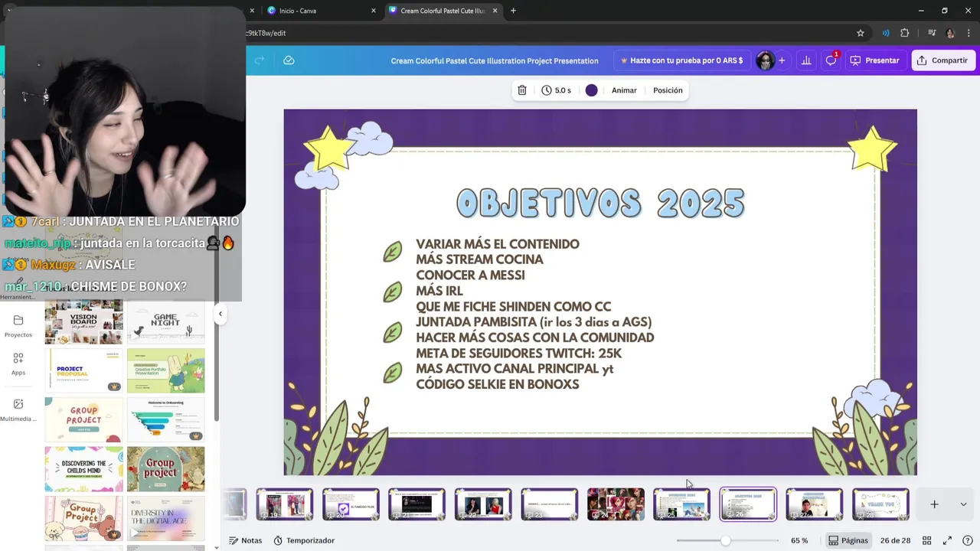Select page 28 Thank You thumbnail

(880, 504)
